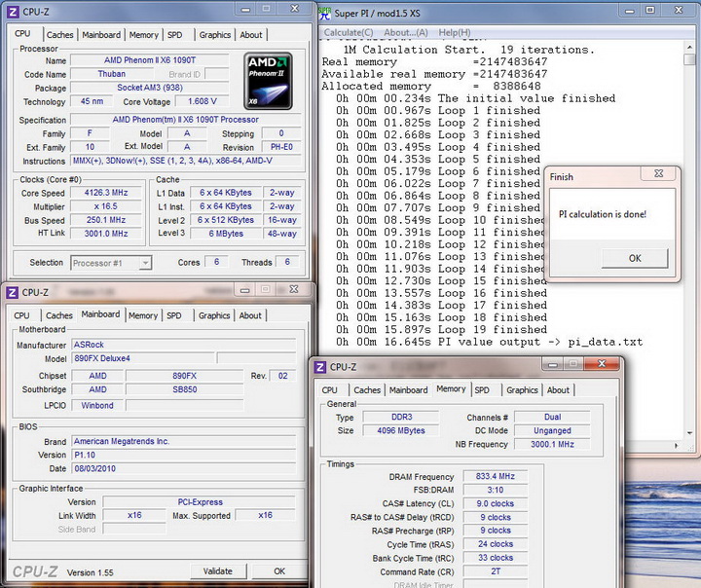
Task: Click the DRAM Frequency value '833.4 MHz'
Action: (496, 476)
